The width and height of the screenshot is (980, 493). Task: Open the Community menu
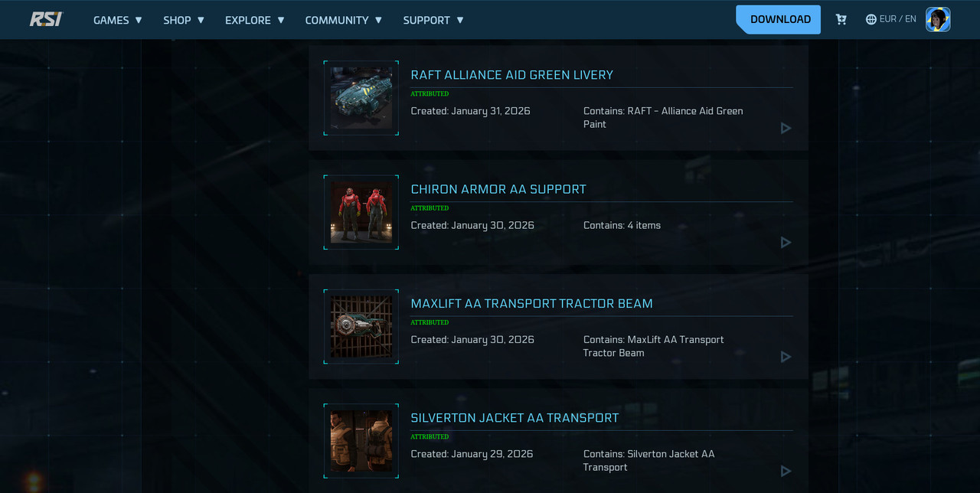tap(344, 20)
